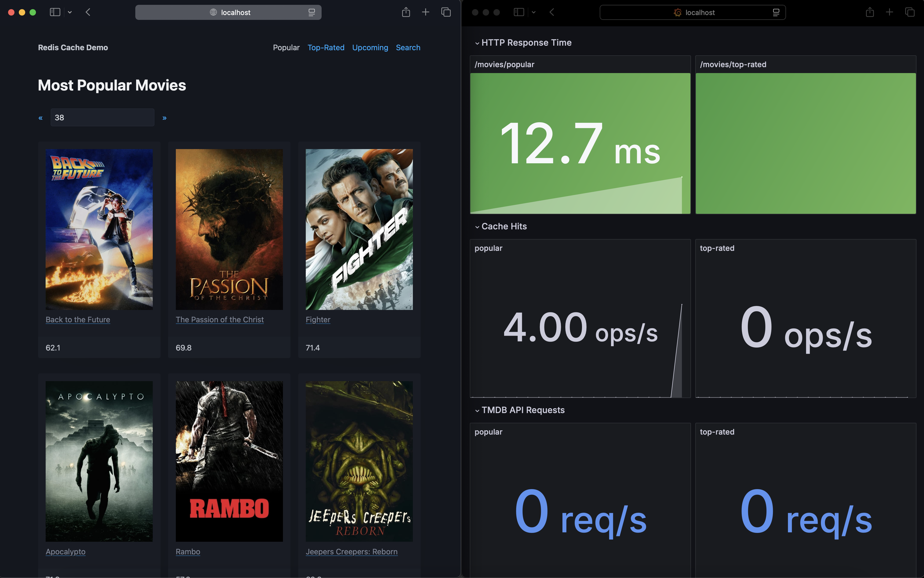The width and height of the screenshot is (924, 578).
Task: Toggle the sidebar in the Grafana window
Action: tap(519, 12)
